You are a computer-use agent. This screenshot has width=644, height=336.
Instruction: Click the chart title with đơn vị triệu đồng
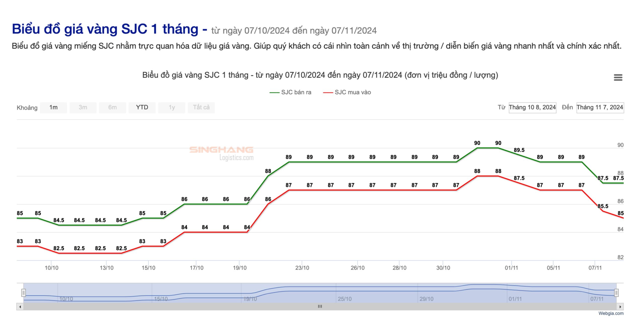(320, 75)
